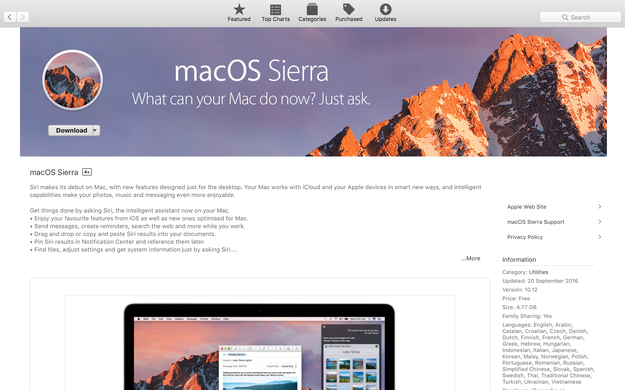Click the chevron beside Apple Web Site
This screenshot has height=390, width=625.
pyautogui.click(x=599, y=207)
